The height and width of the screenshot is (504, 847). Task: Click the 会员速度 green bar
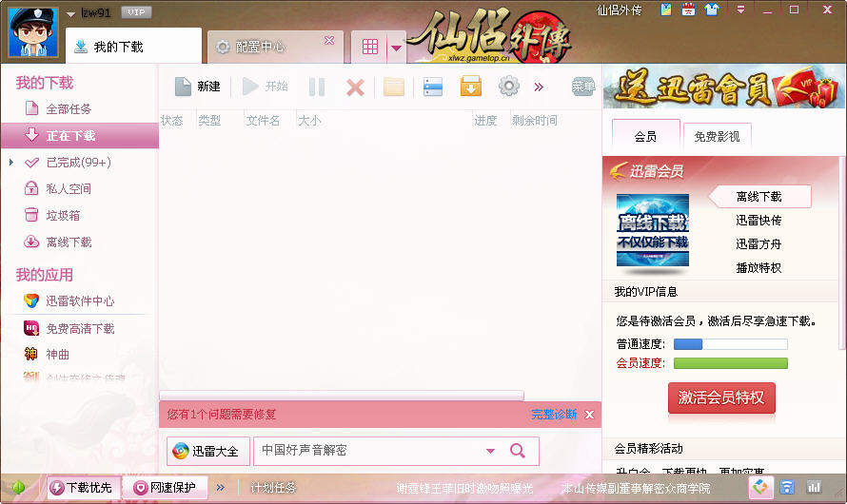730,363
